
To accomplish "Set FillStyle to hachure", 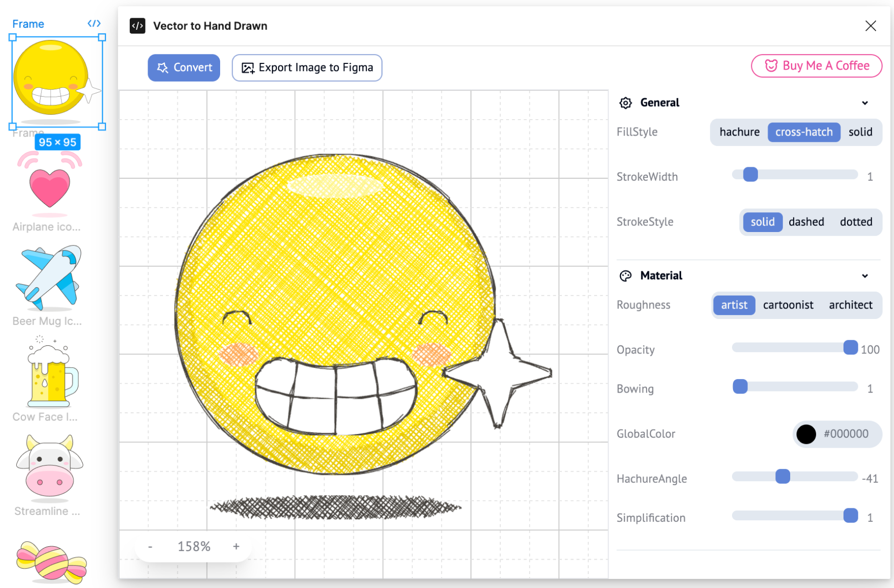I will click(739, 132).
